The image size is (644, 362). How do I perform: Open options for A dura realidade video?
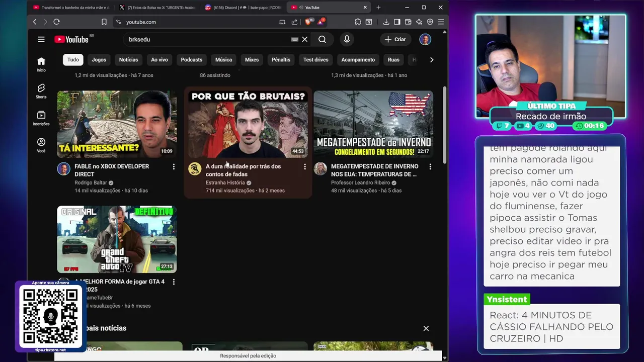(304, 166)
